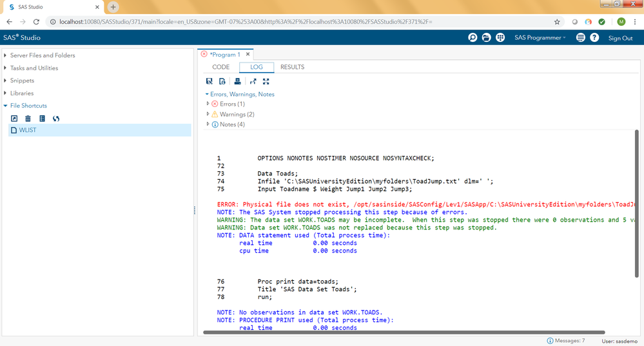Viewport: 644px width, 346px height.
Task: Switch to the RESULTS tab
Action: pos(292,67)
